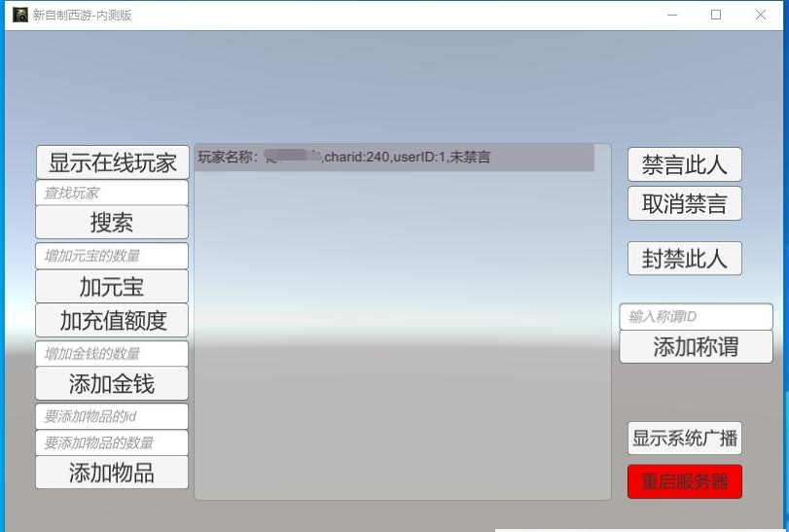Click the red 重启服务器 button
789x532 pixels.
[x=684, y=481]
